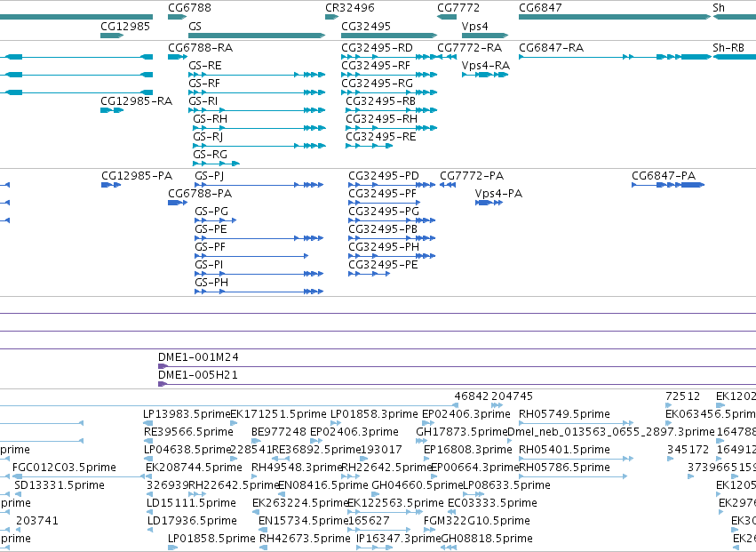Click the GS-RF transcript label
The image size is (756, 552).
pos(204,84)
